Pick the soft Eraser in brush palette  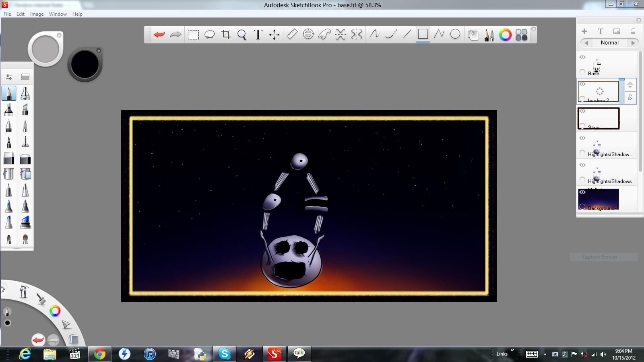[25, 158]
